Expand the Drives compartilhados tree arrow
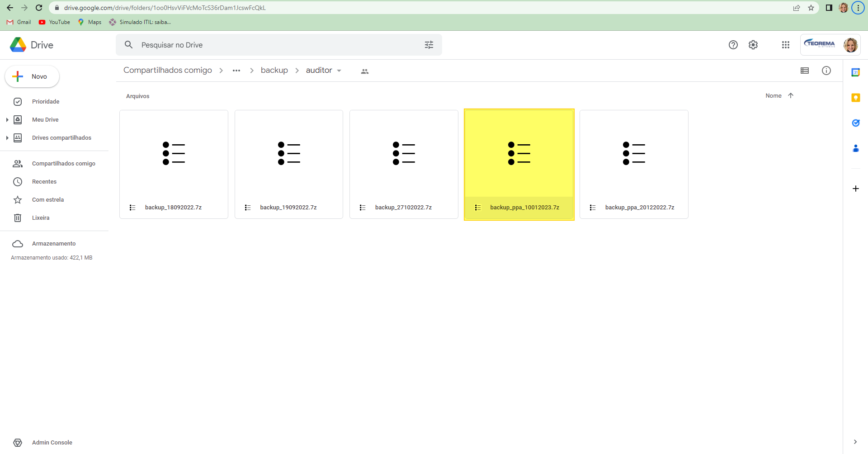This screenshot has height=454, width=868. [7, 138]
